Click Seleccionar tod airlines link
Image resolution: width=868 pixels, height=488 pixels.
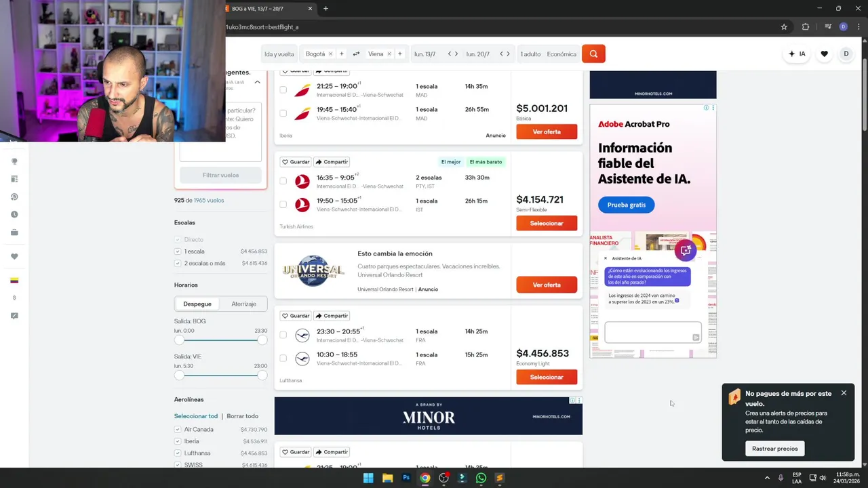coord(196,416)
